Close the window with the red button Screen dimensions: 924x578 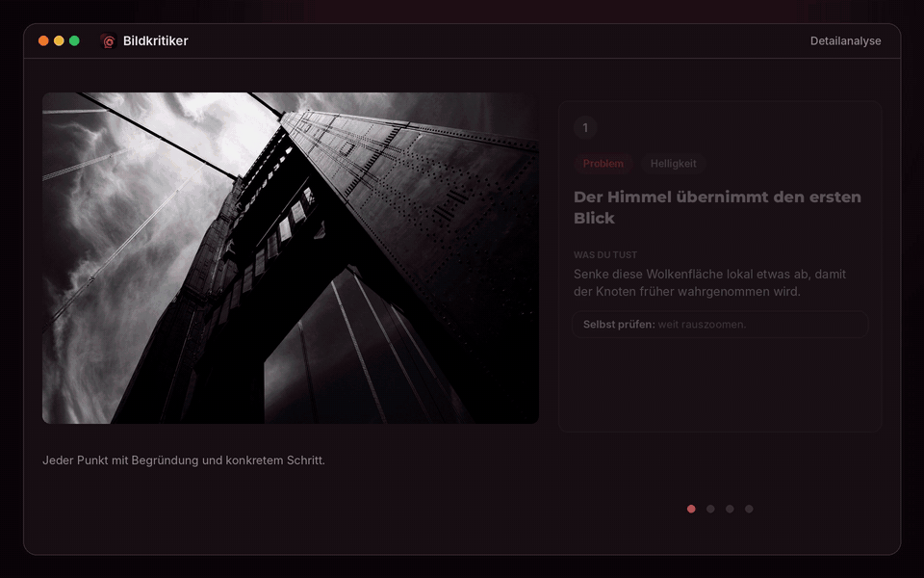(x=43, y=40)
